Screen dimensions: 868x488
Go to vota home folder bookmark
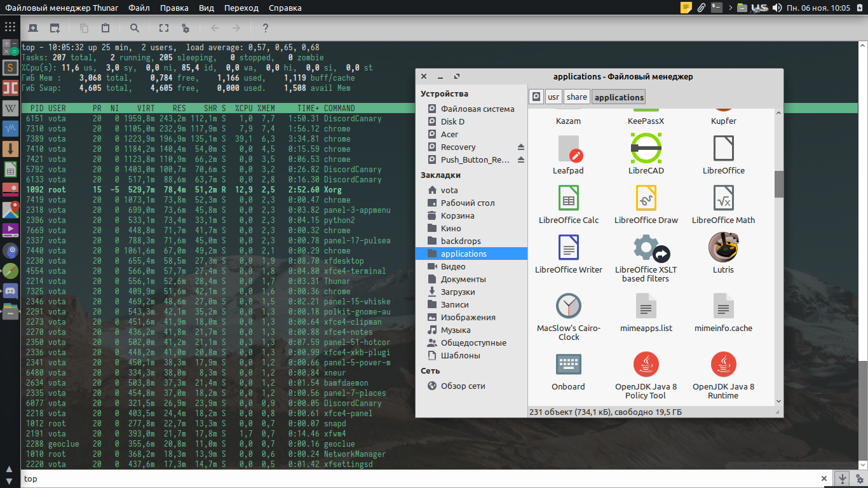[471, 190]
